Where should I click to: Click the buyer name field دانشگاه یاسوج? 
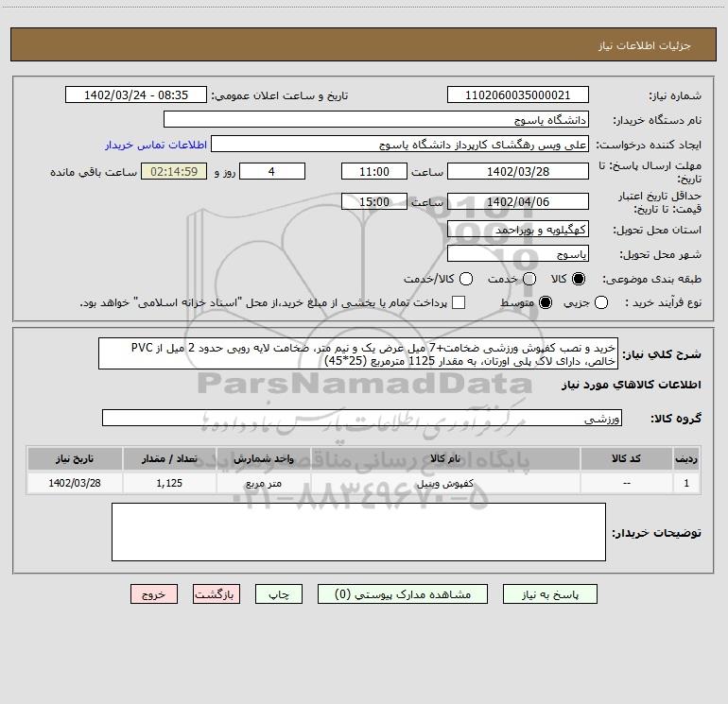pos(376,119)
